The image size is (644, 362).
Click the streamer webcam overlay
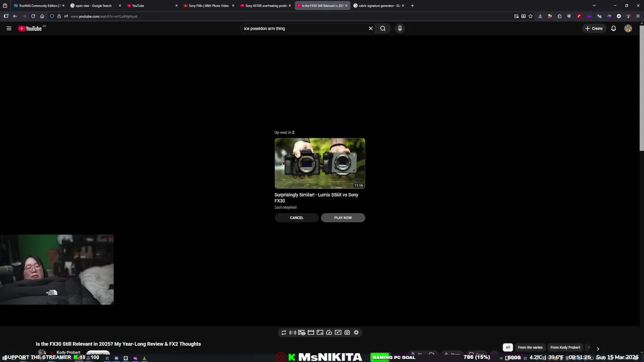coord(57,269)
